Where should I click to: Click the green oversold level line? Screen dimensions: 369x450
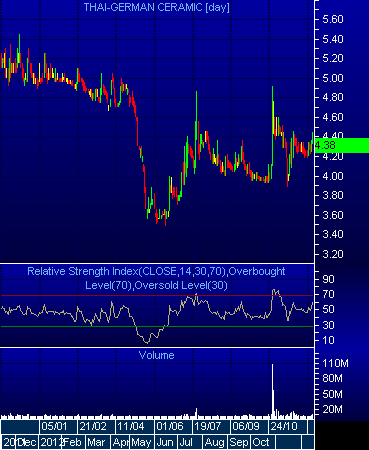point(157,326)
